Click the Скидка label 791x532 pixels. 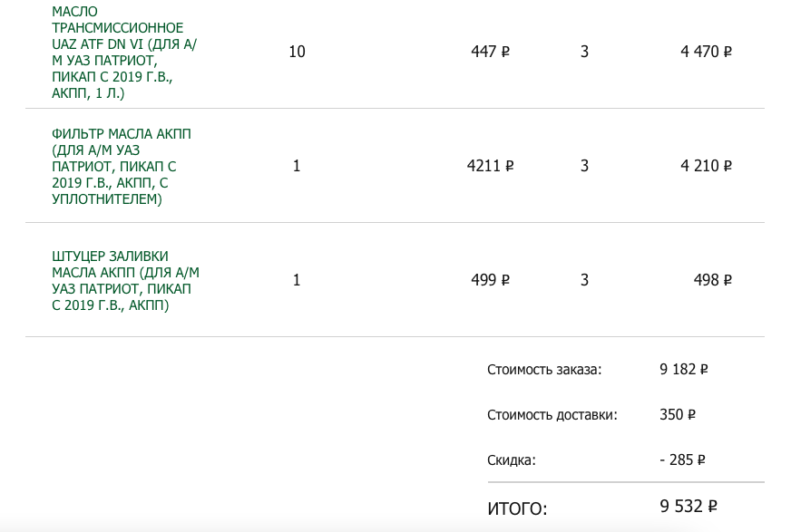coord(512,460)
